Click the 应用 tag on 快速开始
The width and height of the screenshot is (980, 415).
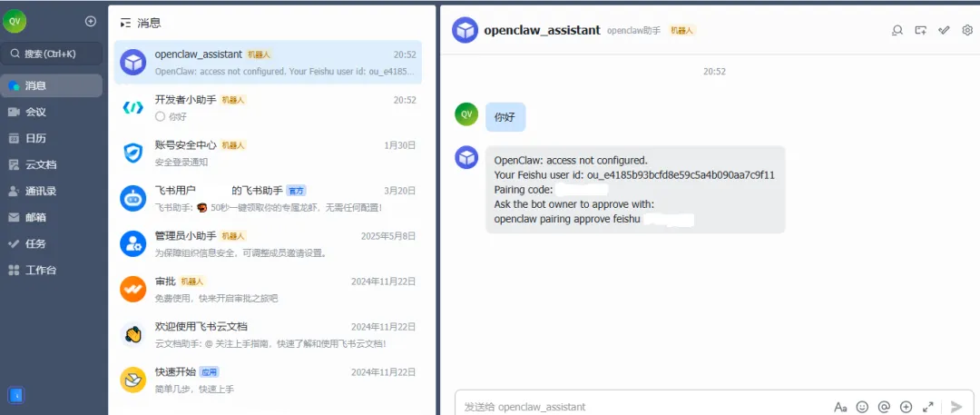click(x=210, y=371)
